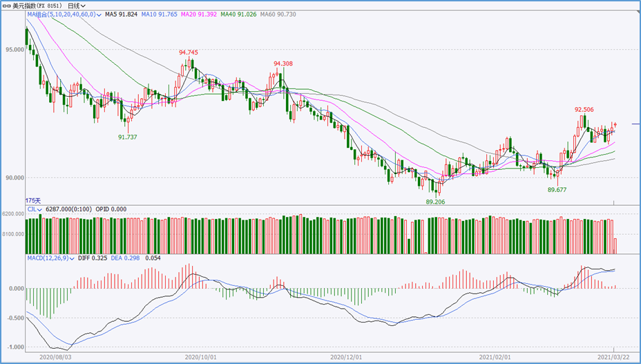Click the 2020/10/01 date on time axis
Viewport: 641px width, 364px height.
201,357
